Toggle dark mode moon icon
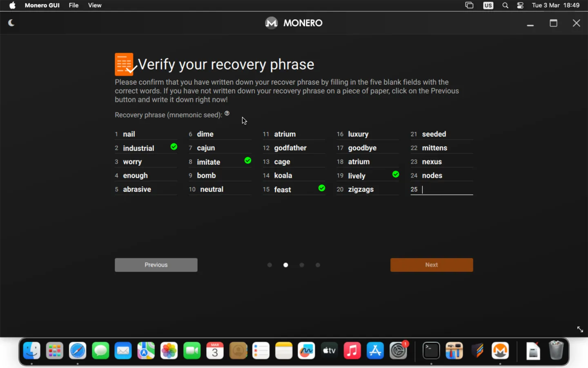The image size is (588, 368). [11, 23]
